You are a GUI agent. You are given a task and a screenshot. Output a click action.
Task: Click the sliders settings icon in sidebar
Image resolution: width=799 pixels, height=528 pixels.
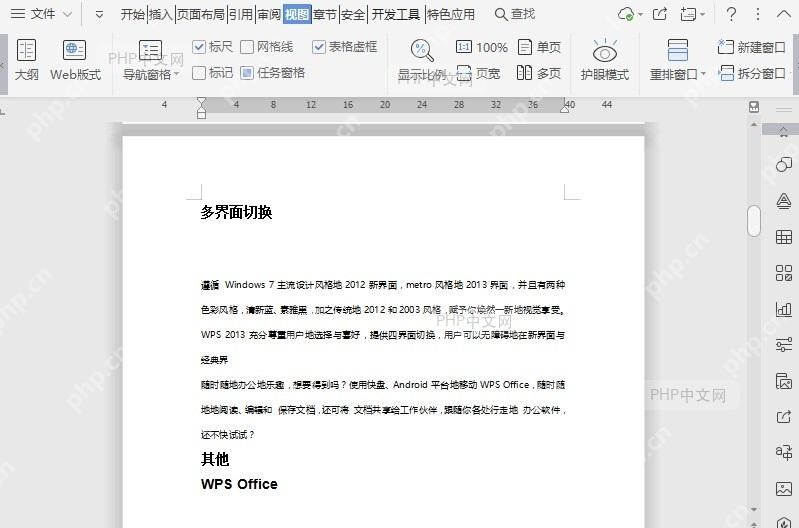tap(784, 345)
